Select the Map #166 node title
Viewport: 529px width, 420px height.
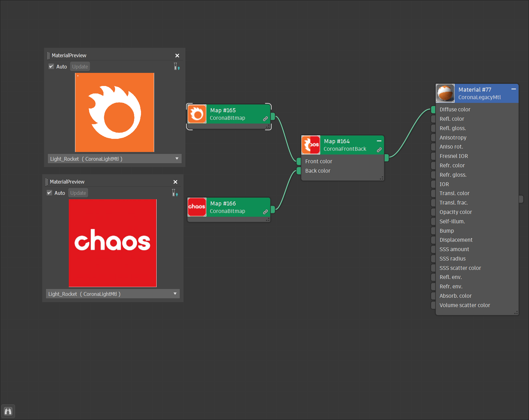[223, 204]
